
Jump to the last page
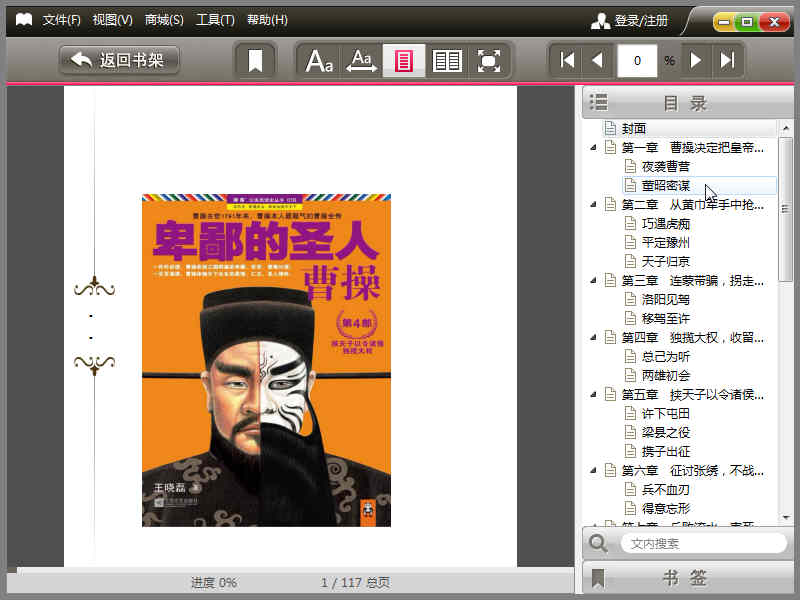click(727, 60)
